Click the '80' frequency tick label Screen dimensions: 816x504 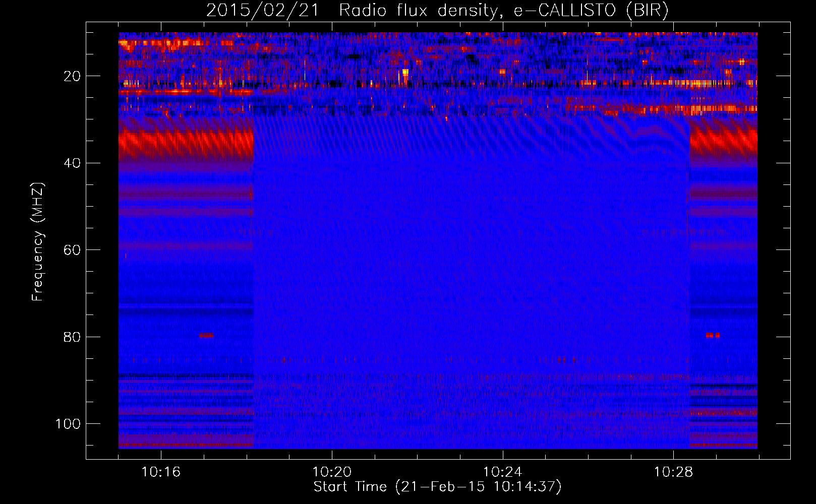(x=72, y=337)
